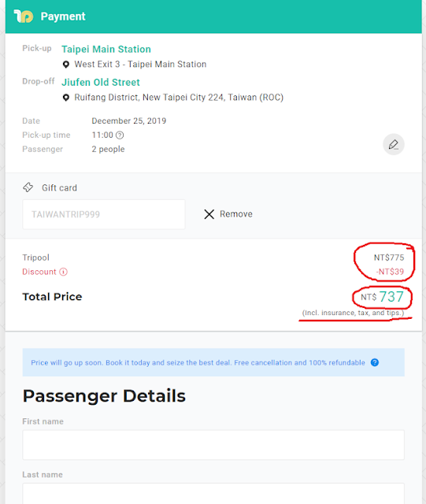Click the price increase notice banner

click(213, 362)
